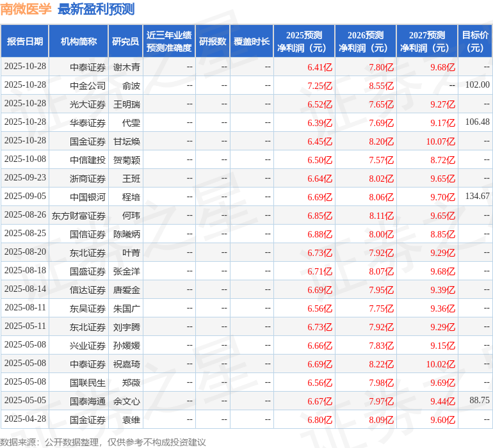Image resolution: width=493 pixels, height=448 pixels.
Task: Click the 南微医学 stock name title
Action: point(26,9)
